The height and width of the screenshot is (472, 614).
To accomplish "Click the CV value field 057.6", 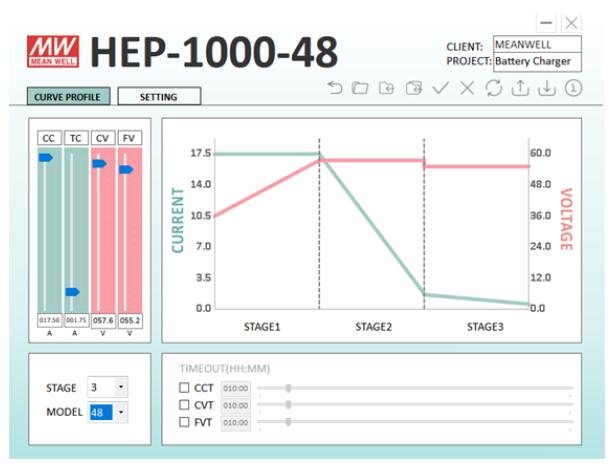I will coord(103,320).
